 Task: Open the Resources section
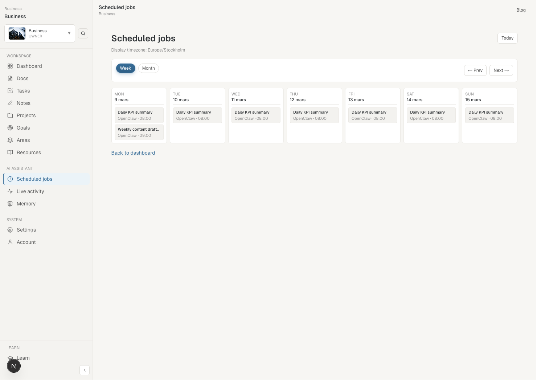[29, 152]
